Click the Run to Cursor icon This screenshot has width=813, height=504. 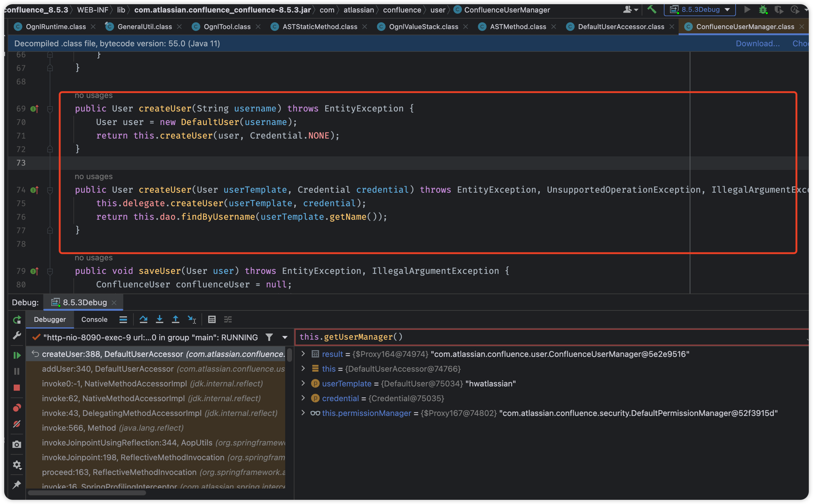(x=192, y=320)
